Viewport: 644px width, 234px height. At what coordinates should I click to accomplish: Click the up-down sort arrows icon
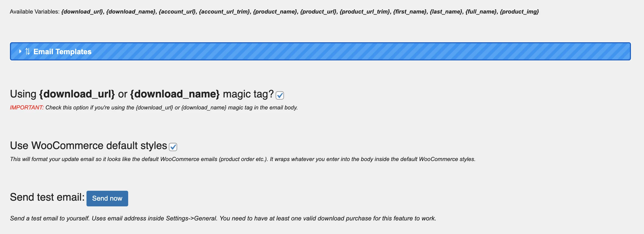pos(28,51)
